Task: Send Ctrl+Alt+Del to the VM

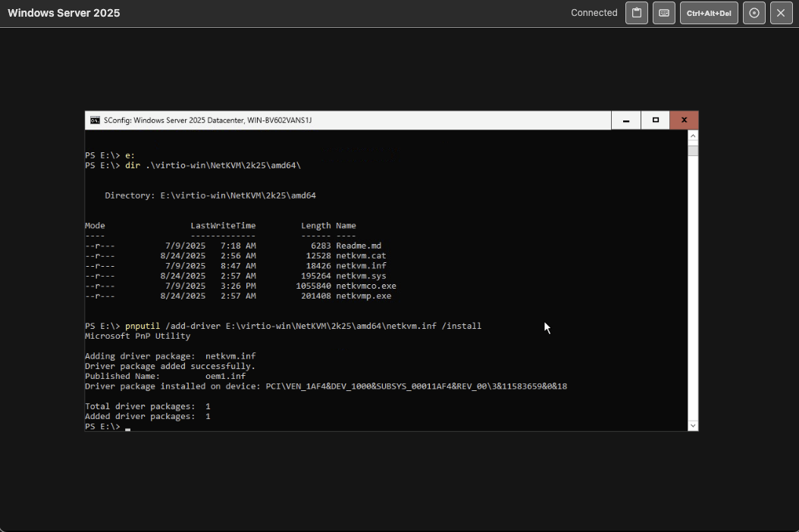Action: click(709, 13)
